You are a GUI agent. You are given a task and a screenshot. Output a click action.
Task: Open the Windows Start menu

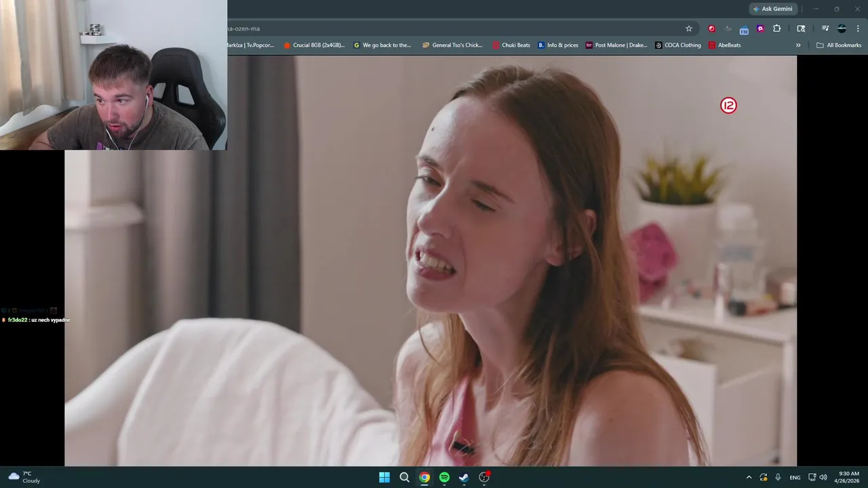pos(384,477)
